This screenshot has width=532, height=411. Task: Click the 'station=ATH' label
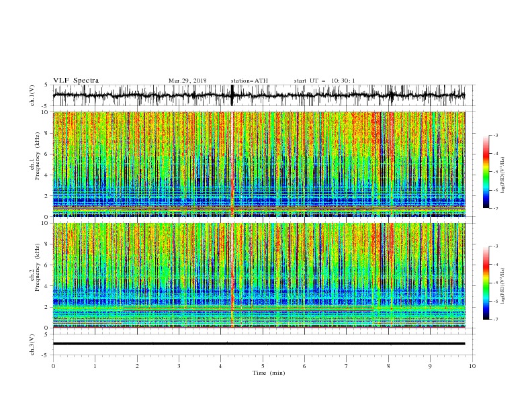click(x=249, y=81)
